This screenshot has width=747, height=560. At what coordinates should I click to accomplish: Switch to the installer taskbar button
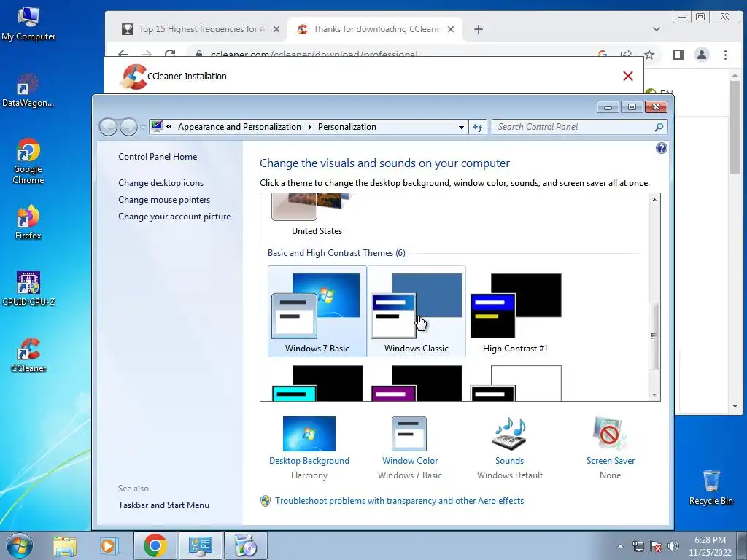(245, 545)
